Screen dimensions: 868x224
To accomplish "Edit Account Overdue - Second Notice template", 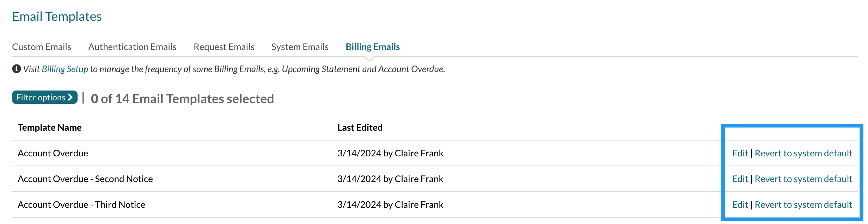I will pos(740,179).
